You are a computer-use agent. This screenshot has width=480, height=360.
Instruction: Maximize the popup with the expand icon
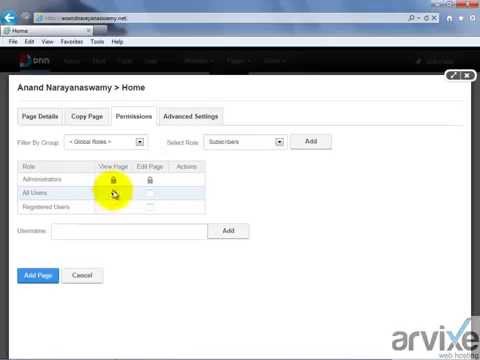[x=454, y=76]
